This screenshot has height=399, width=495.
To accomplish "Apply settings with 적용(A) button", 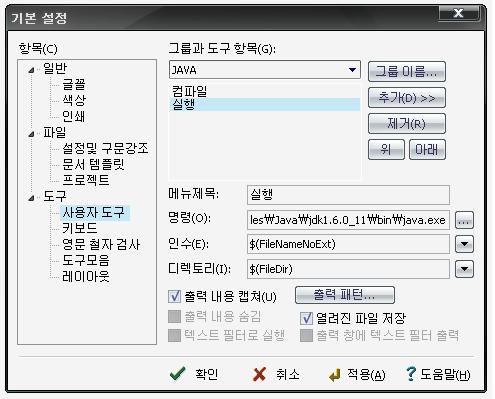I will coord(357,375).
